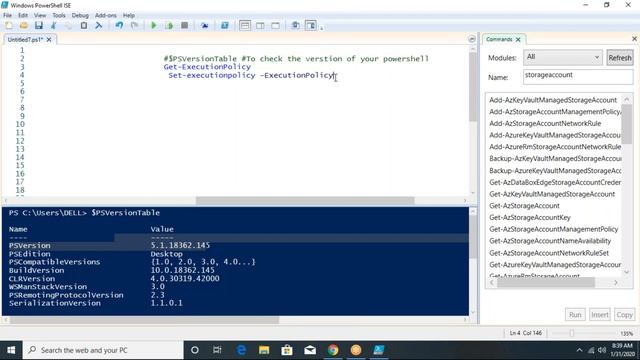Select Get-AzStorageAccountNameAvailability command
The image size is (640, 360).
[550, 241]
